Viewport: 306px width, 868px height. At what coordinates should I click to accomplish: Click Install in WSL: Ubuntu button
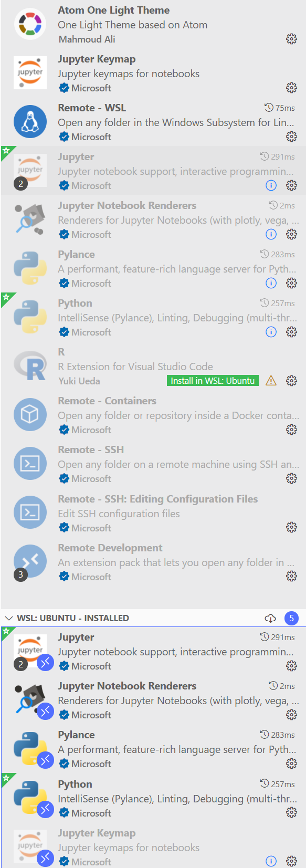point(212,381)
